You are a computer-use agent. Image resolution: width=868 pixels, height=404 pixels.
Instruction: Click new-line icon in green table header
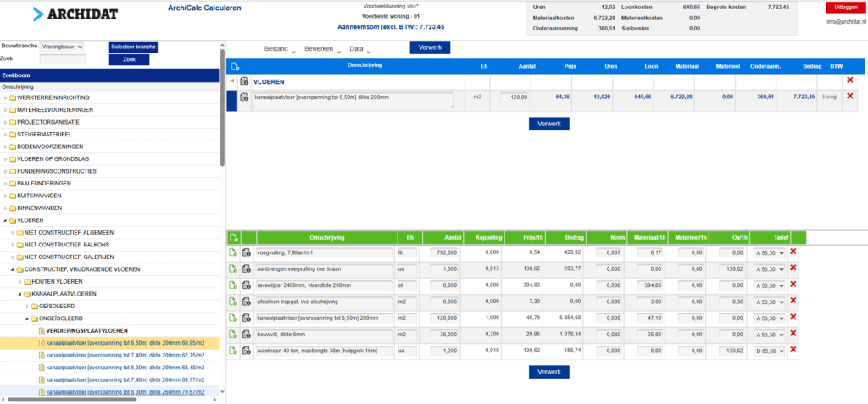click(x=234, y=238)
